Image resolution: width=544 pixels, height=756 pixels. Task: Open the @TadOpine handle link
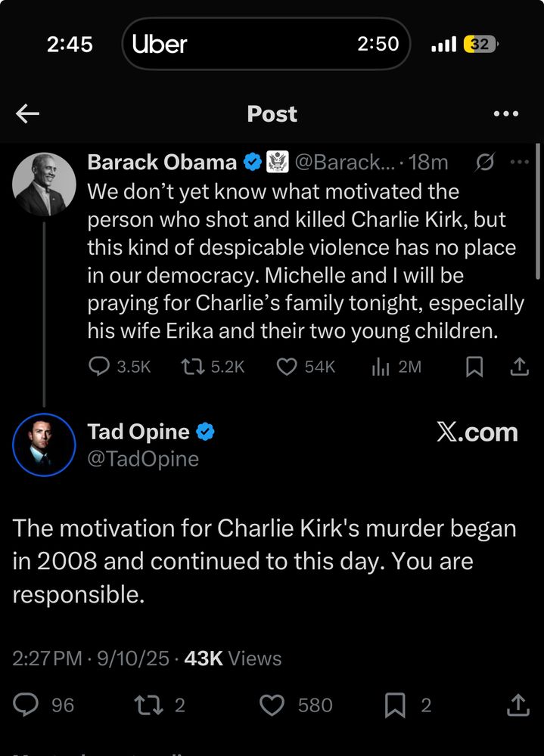coord(143,459)
